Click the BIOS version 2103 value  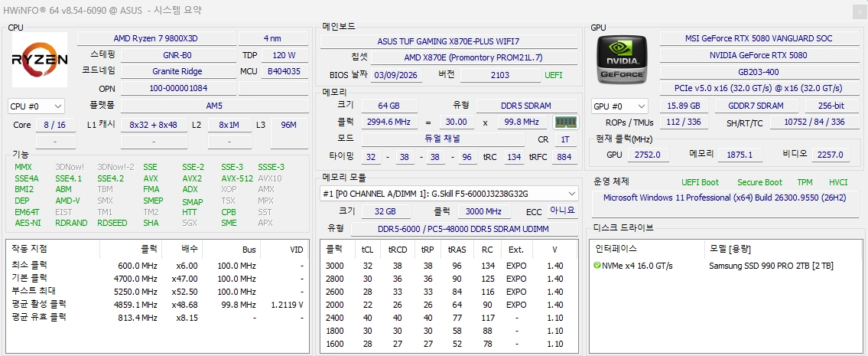500,75
